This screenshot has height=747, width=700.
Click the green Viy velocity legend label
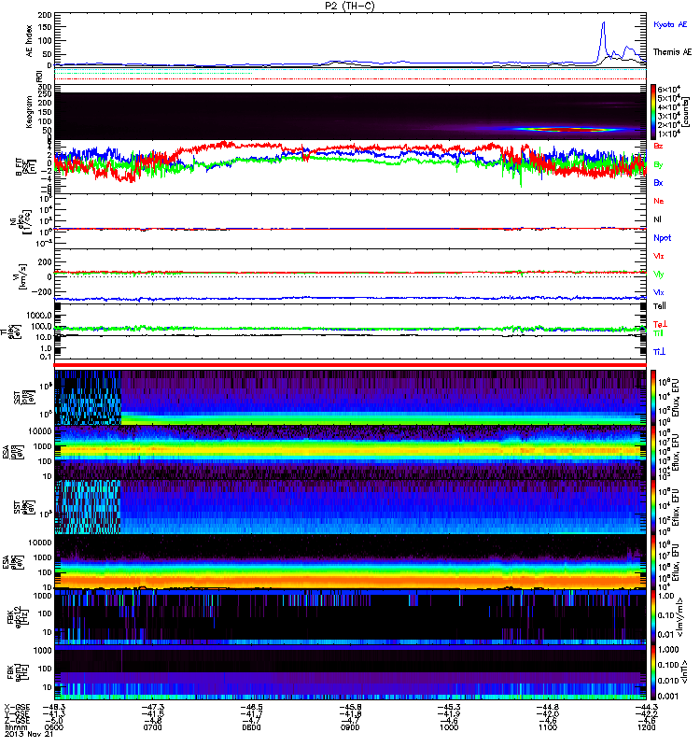tap(659, 274)
